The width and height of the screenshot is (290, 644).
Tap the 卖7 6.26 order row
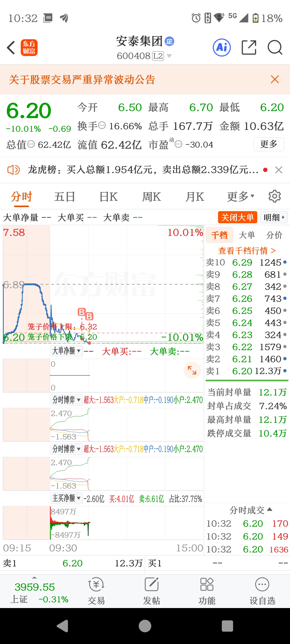tap(247, 298)
